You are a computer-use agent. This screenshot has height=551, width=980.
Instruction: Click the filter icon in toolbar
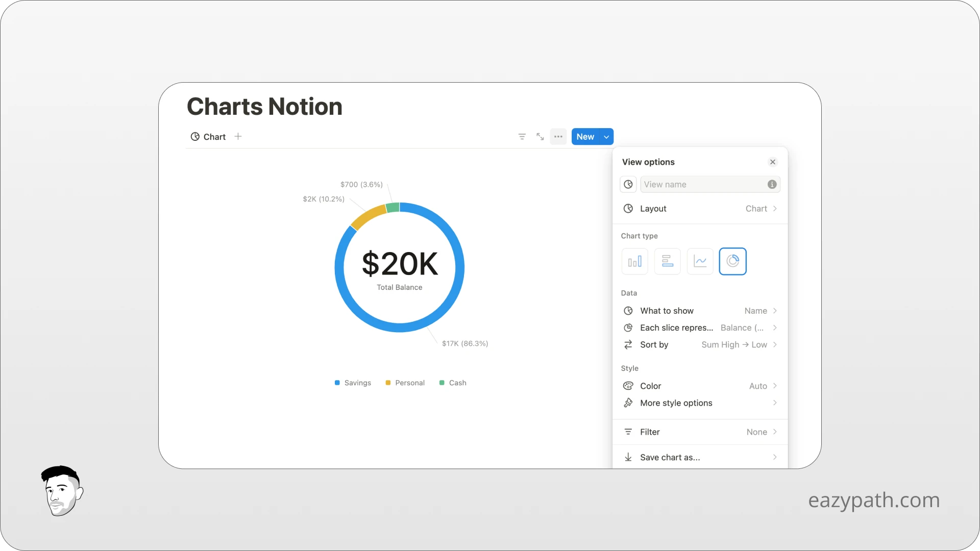(x=522, y=137)
